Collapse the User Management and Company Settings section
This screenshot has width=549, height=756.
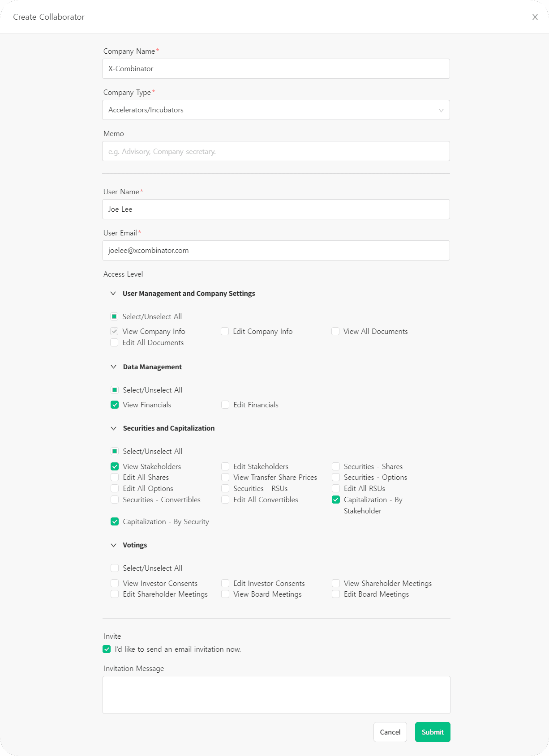pyautogui.click(x=113, y=293)
